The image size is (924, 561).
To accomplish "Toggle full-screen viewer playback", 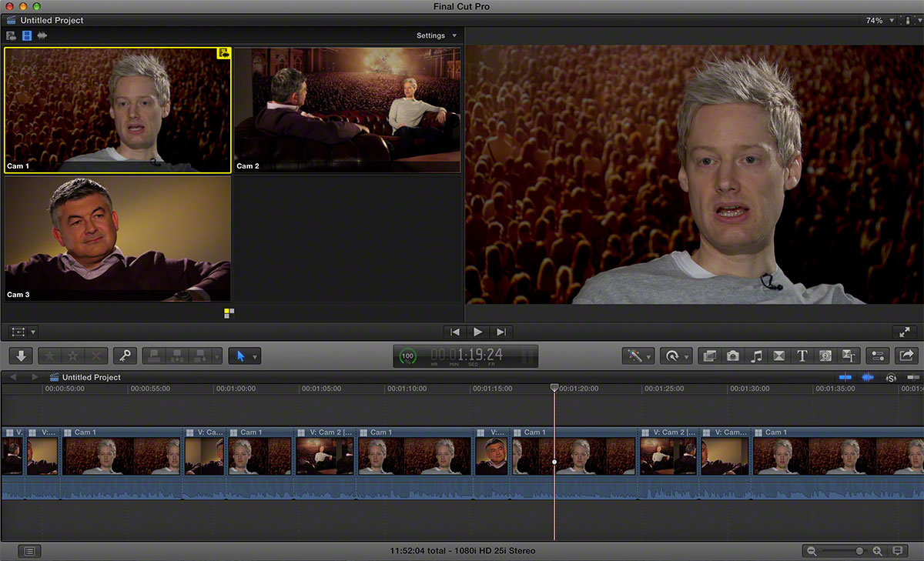I will 904,332.
